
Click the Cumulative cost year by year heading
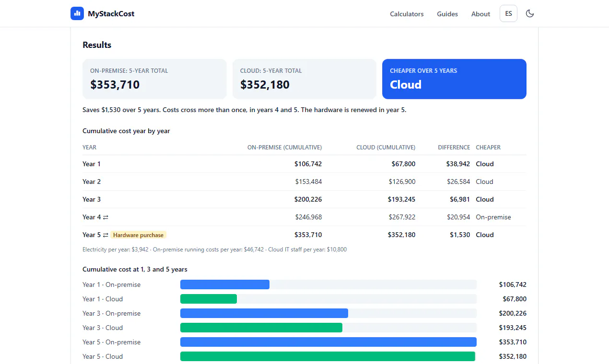[x=126, y=131]
